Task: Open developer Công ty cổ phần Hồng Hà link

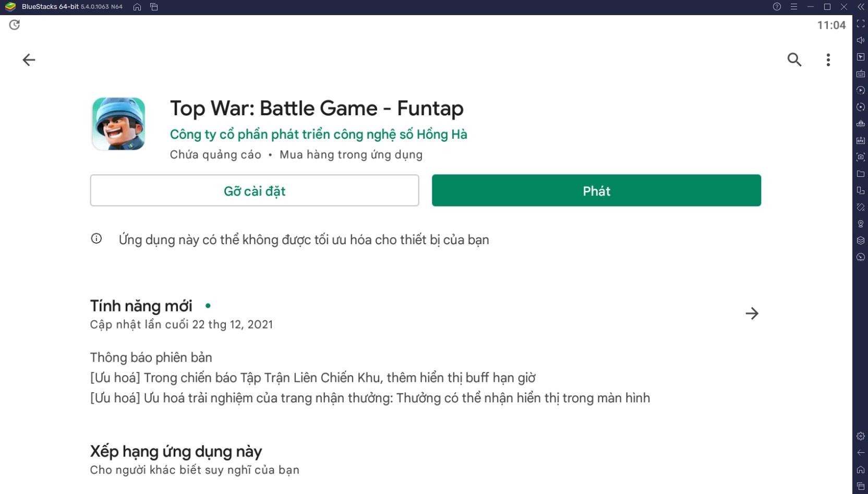Action: [318, 135]
